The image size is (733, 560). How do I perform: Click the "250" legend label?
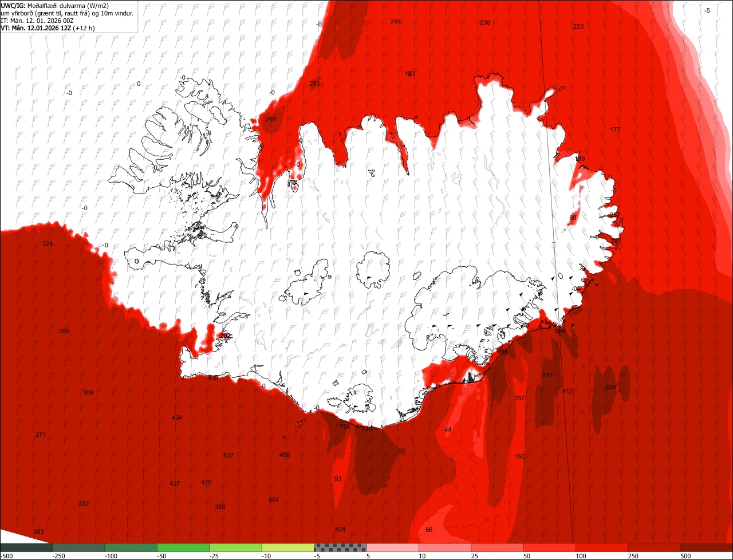[x=633, y=556]
